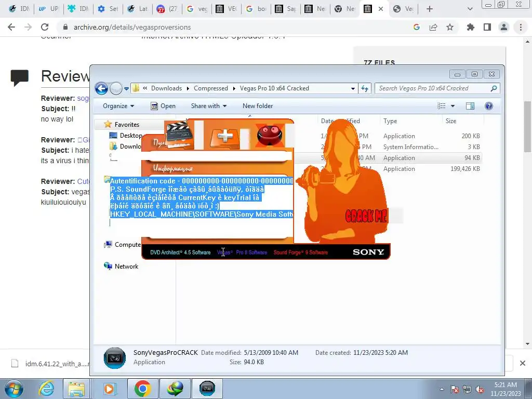Open the address bar history dropdown
This screenshot has width=532, height=399.
(x=353, y=88)
